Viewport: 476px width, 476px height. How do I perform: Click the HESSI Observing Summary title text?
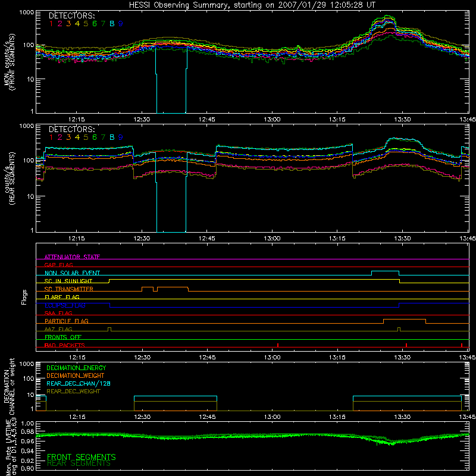pos(252,5)
